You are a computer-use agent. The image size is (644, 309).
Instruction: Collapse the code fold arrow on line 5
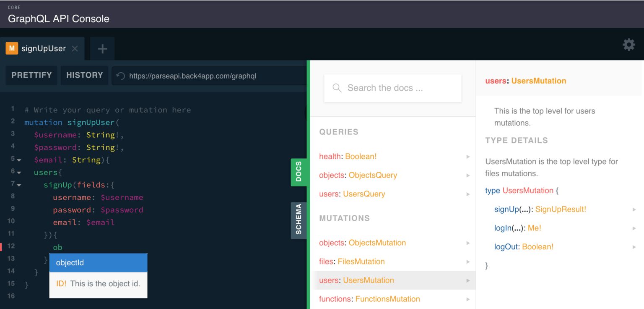[19, 160]
